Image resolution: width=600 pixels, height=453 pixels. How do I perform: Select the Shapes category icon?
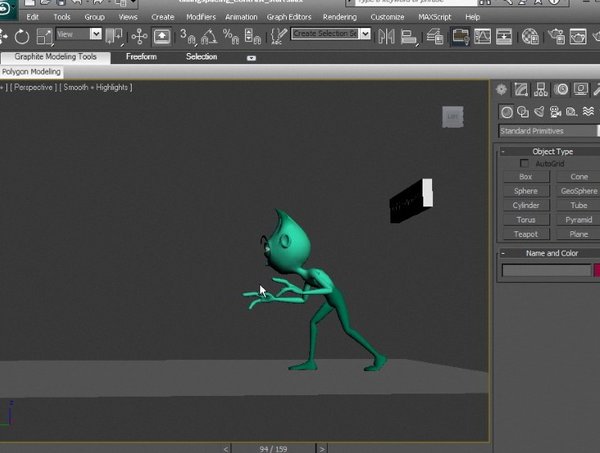[523, 111]
